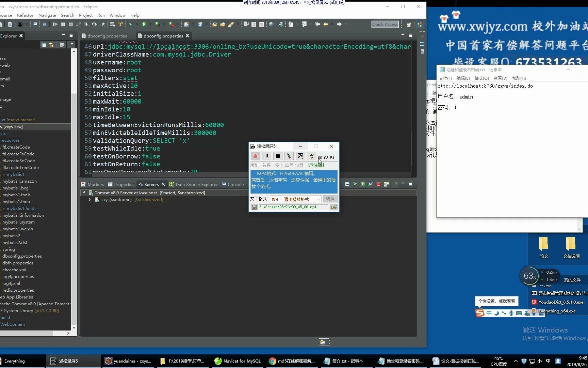Open the settings hammer icon in 轻松录屏5
This screenshot has height=368, width=588.
tap(300, 156)
